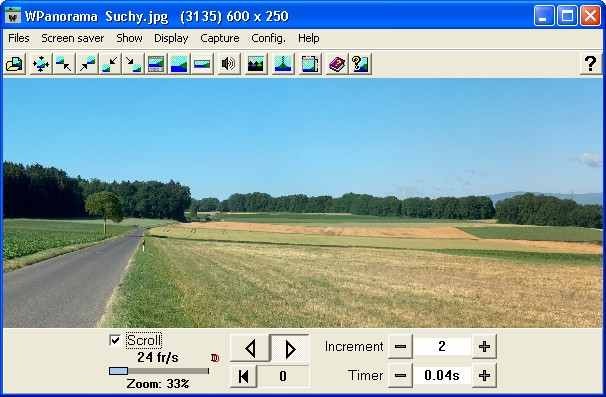Viewport: 606px width, 397px height.
Task: Open the Capture menu
Action: click(220, 38)
